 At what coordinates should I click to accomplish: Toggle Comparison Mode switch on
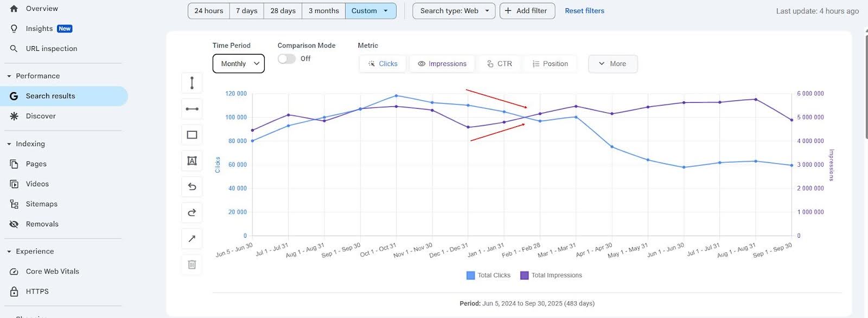click(286, 59)
